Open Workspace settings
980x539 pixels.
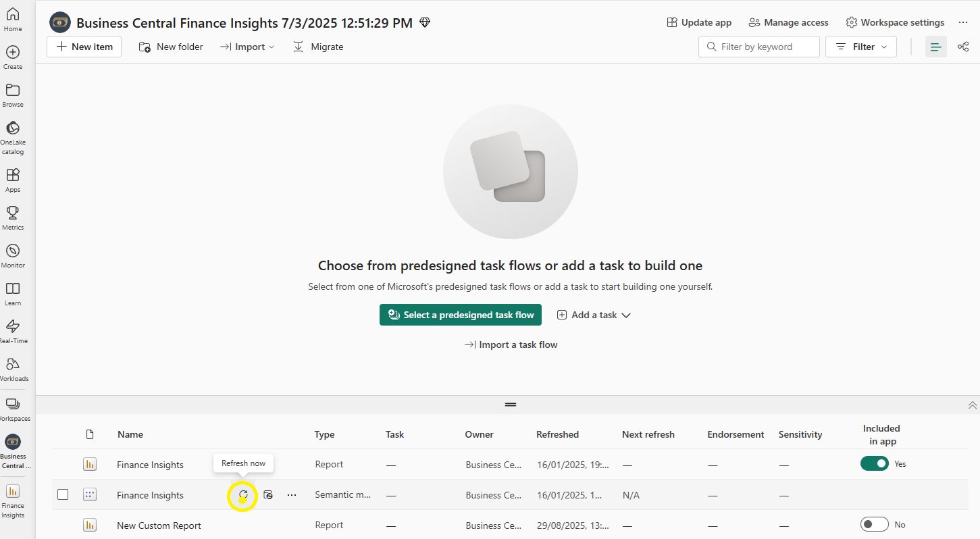coord(895,22)
